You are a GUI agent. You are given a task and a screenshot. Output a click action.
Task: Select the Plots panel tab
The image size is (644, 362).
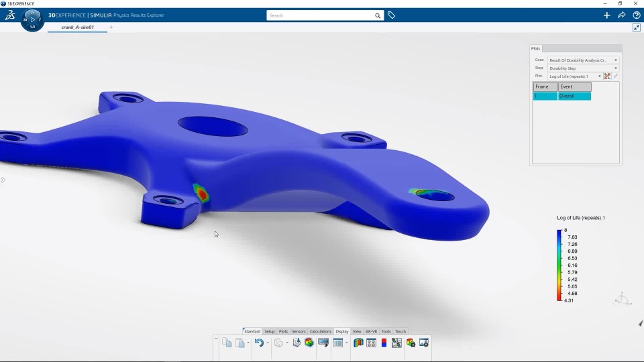535,48
